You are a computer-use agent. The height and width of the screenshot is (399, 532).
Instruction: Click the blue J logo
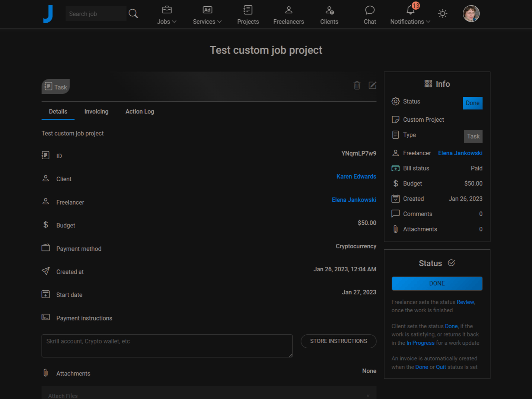coord(48,14)
